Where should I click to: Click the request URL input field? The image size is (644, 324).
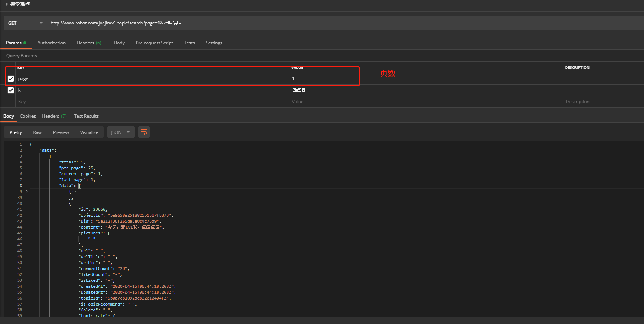point(345,23)
